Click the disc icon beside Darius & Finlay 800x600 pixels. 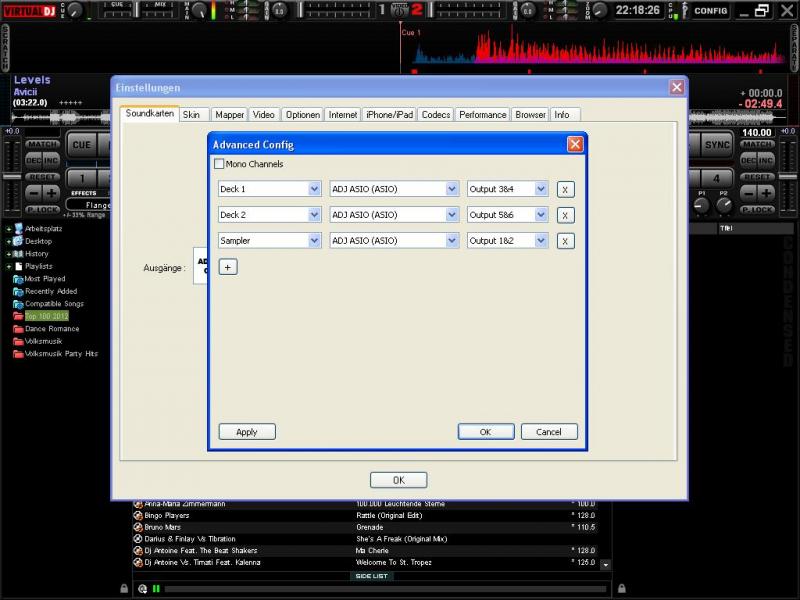[138, 539]
